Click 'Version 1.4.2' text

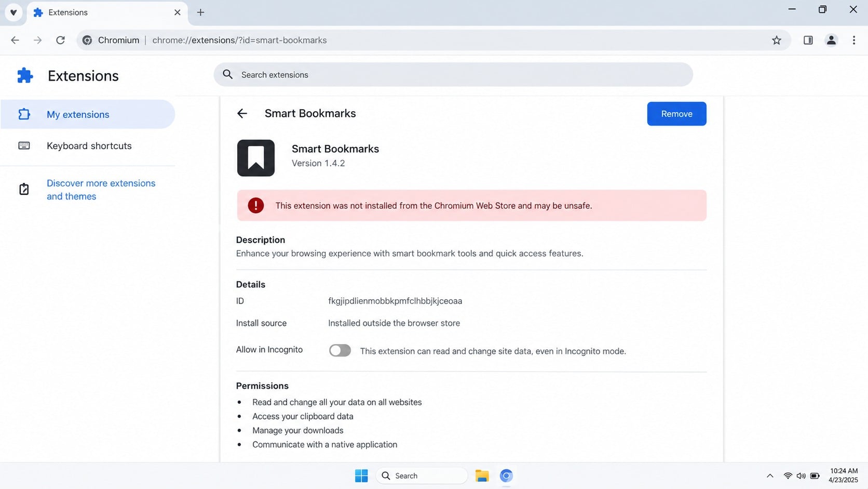318,163
